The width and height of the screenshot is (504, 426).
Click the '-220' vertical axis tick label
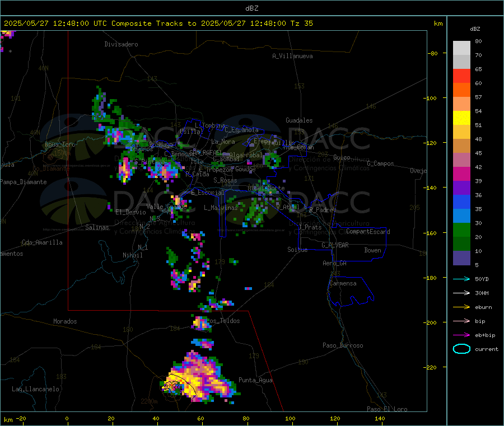pyautogui.click(x=431, y=368)
